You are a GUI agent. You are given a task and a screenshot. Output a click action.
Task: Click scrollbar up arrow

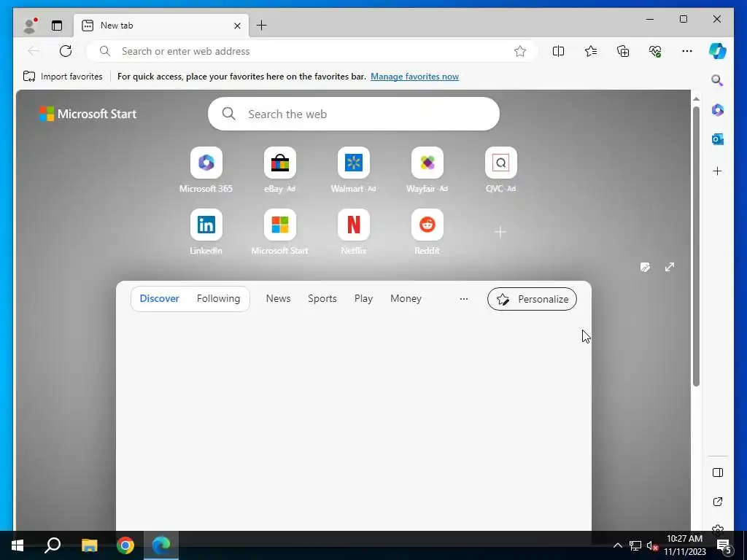tap(696, 98)
